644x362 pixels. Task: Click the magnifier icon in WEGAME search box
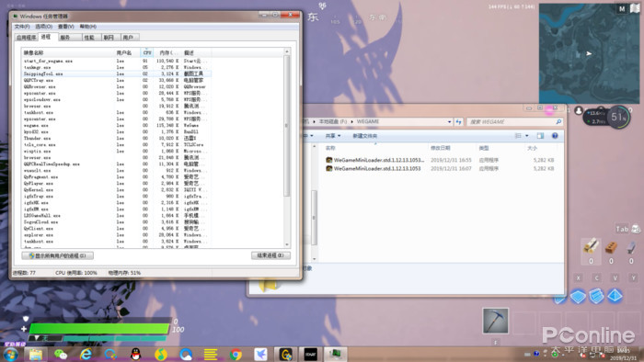click(558, 122)
